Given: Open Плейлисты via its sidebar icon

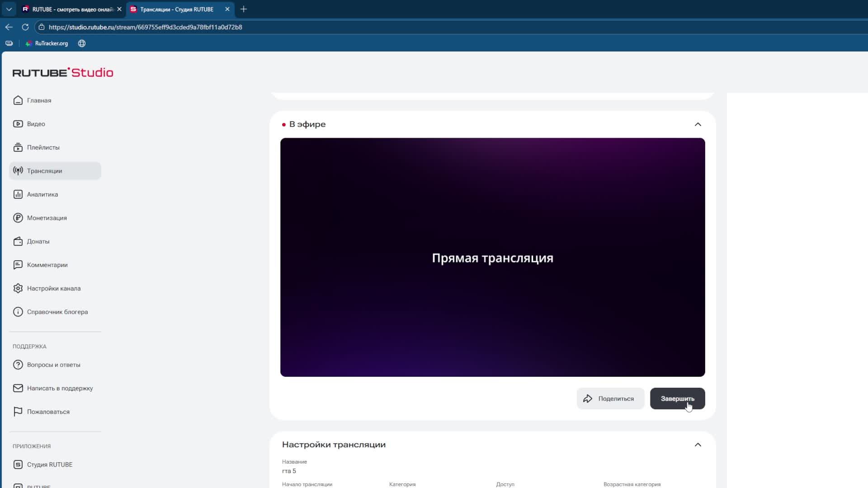Looking at the screenshot, I should tap(18, 147).
